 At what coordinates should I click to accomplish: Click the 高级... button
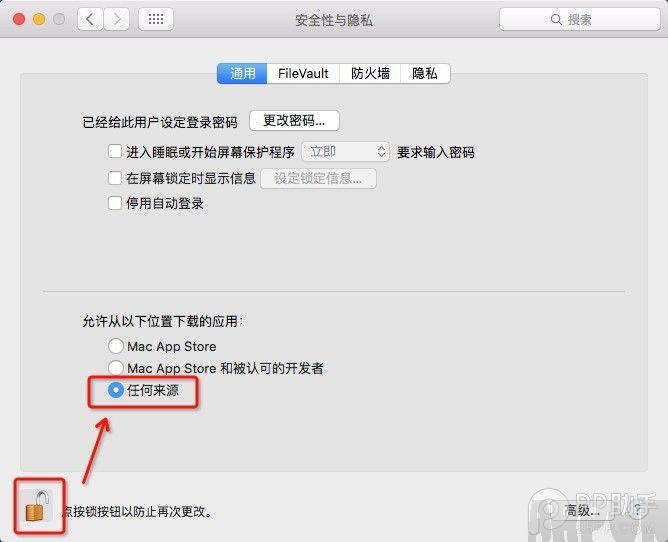click(x=582, y=510)
